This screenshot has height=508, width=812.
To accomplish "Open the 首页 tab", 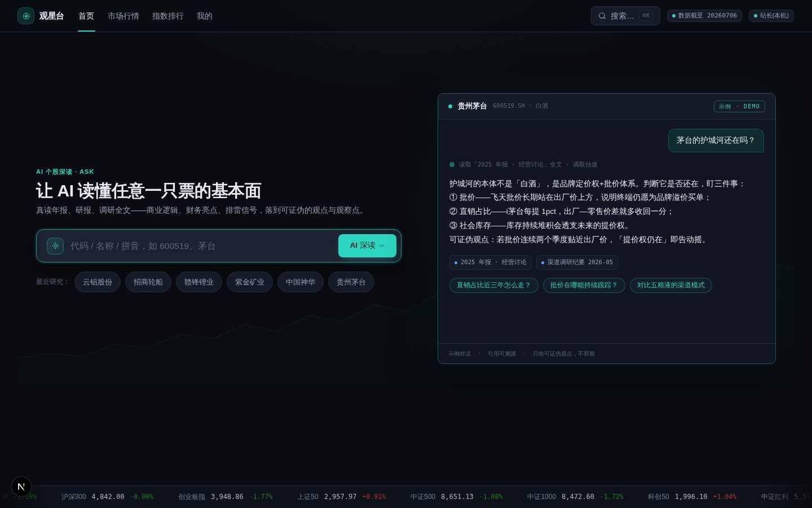I will pos(86,16).
